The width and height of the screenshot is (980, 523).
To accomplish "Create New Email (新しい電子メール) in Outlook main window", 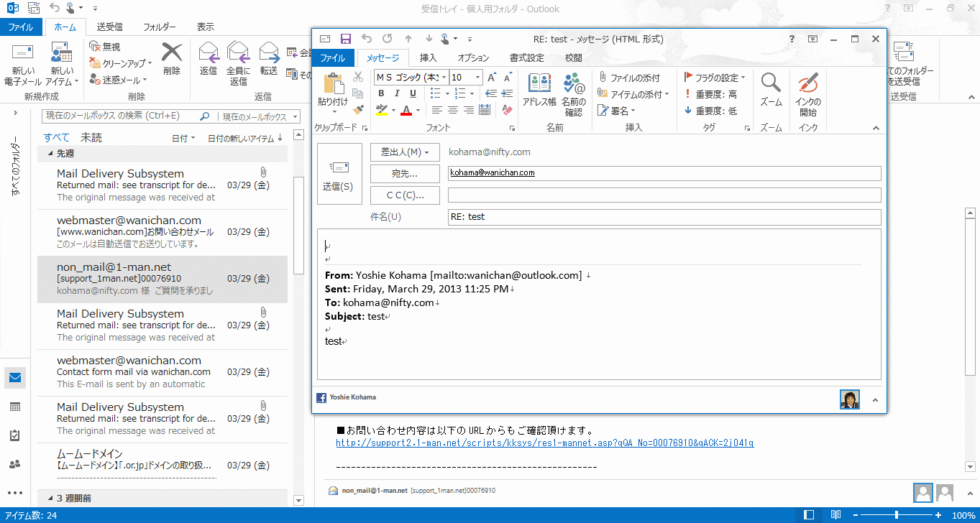I will click(23, 64).
